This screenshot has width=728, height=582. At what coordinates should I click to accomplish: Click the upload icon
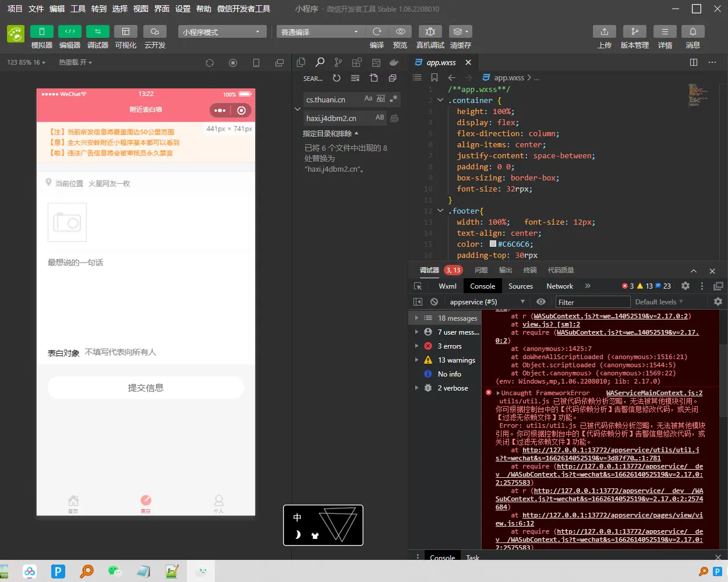click(x=604, y=31)
